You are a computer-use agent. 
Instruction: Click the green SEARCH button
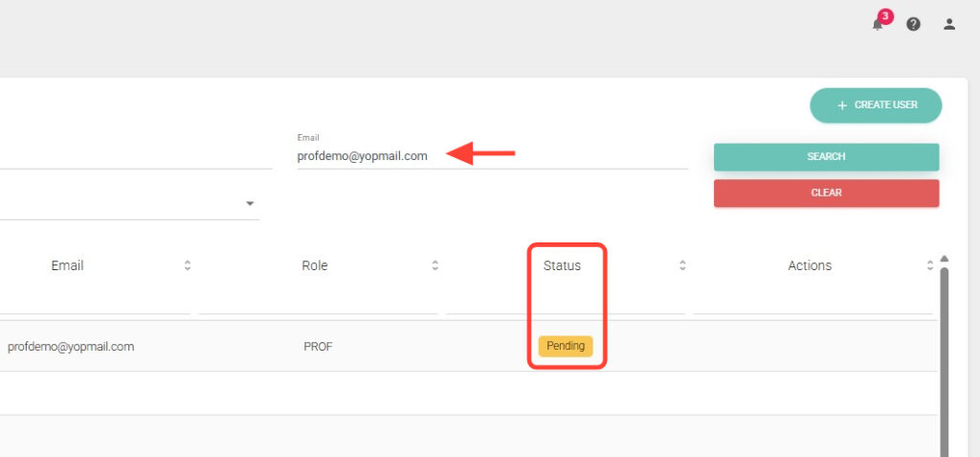826,156
